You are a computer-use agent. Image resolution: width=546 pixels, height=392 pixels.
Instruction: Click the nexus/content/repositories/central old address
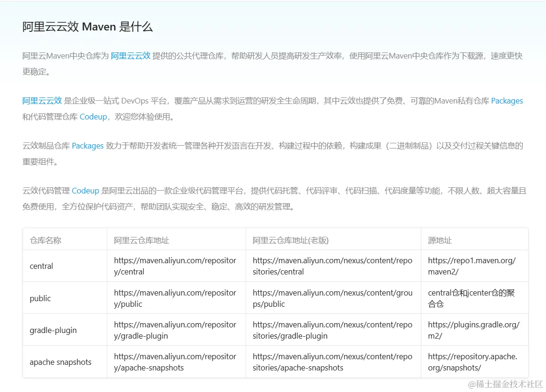[333, 266]
